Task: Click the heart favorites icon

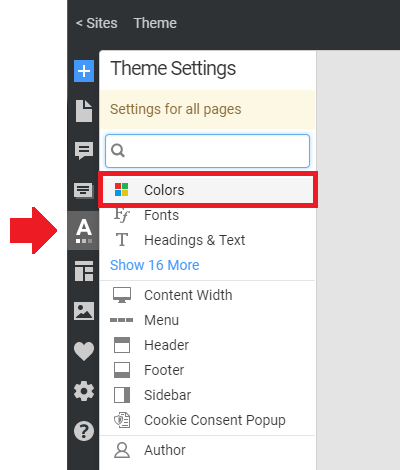Action: [x=84, y=351]
